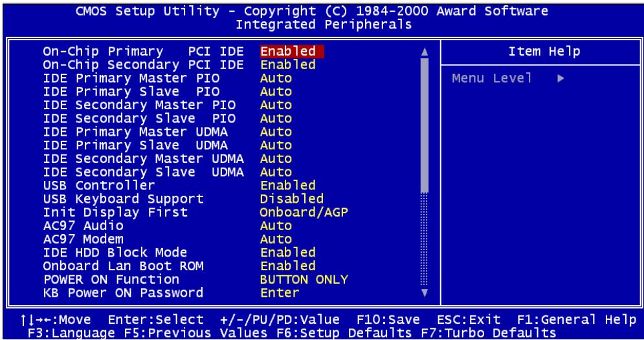644x340 pixels.
Task: Change AC97 Audio Auto value
Action: pos(276,226)
